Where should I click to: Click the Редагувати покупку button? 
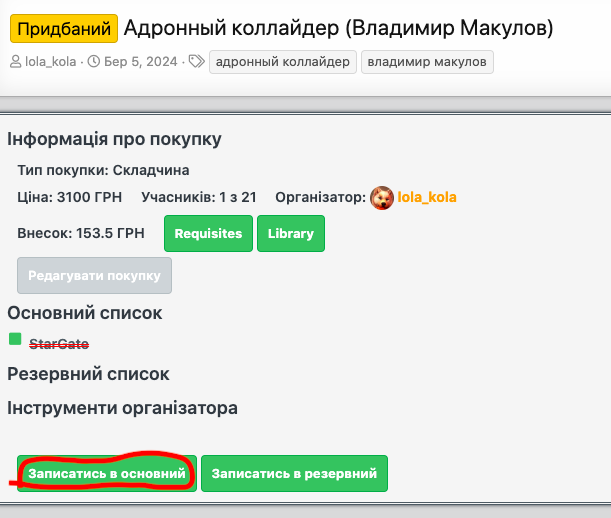pos(95,275)
